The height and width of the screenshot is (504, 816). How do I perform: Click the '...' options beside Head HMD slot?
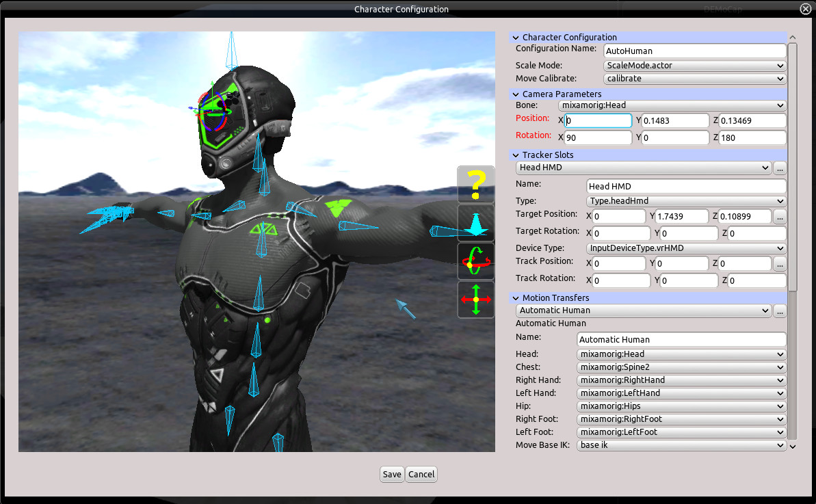point(780,167)
